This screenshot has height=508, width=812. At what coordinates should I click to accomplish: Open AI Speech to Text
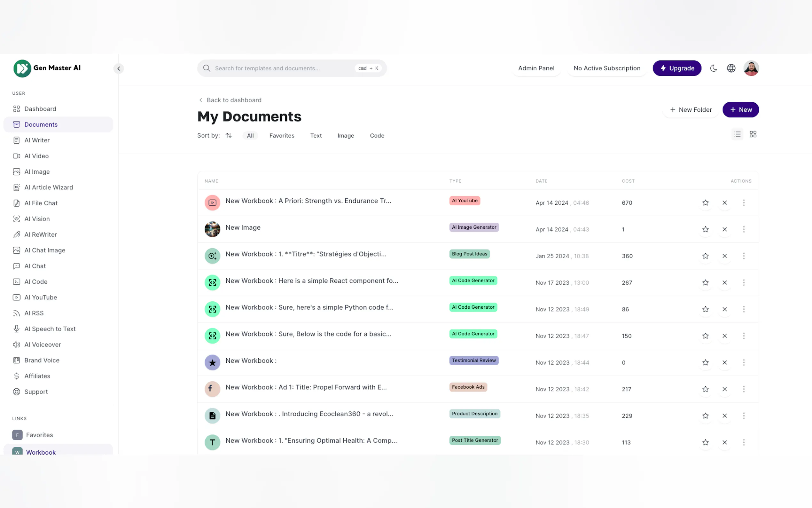[50, 329]
